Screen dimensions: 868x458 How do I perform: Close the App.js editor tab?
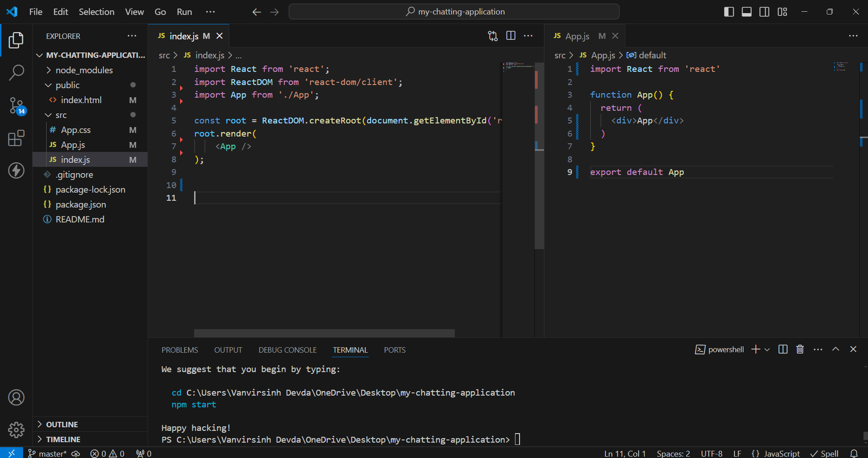tap(615, 36)
